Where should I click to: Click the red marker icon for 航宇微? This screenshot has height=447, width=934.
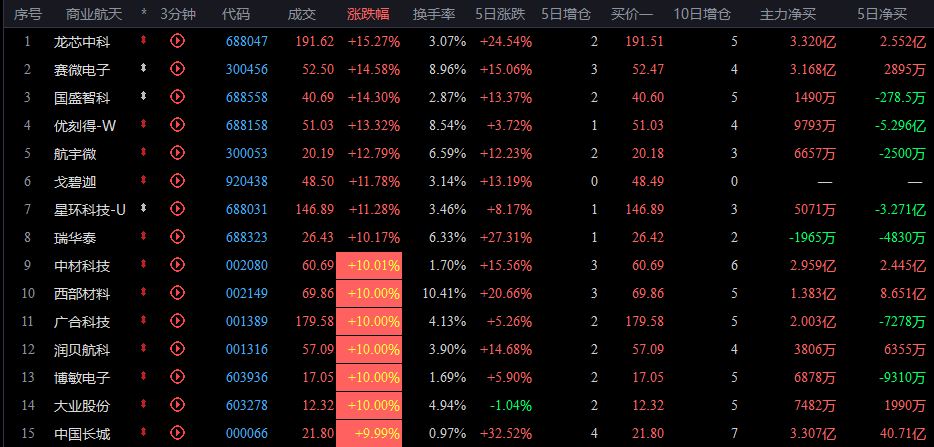point(143,152)
